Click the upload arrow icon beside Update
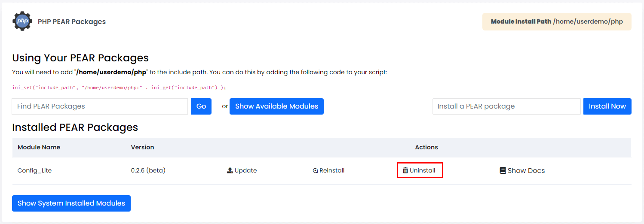The image size is (644, 224). coord(230,170)
